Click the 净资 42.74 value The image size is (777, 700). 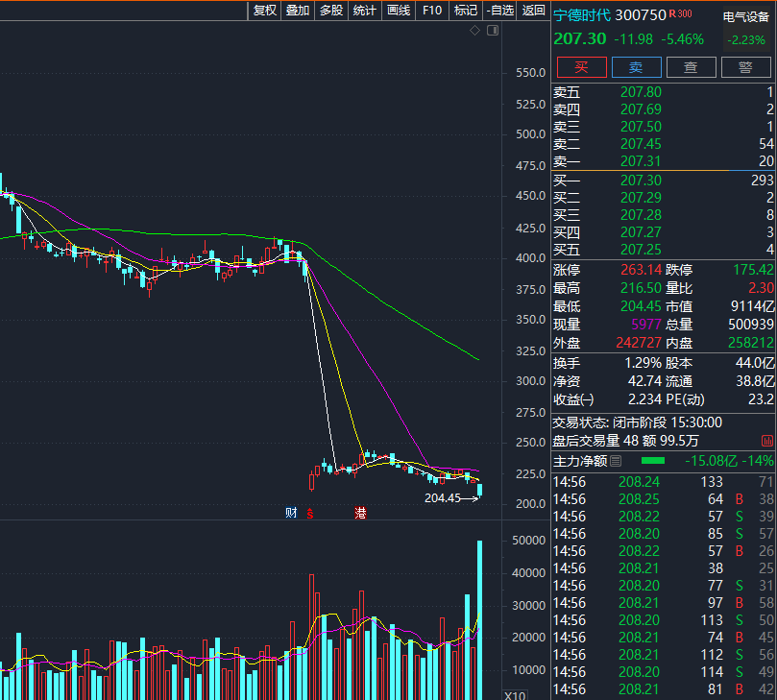point(644,381)
